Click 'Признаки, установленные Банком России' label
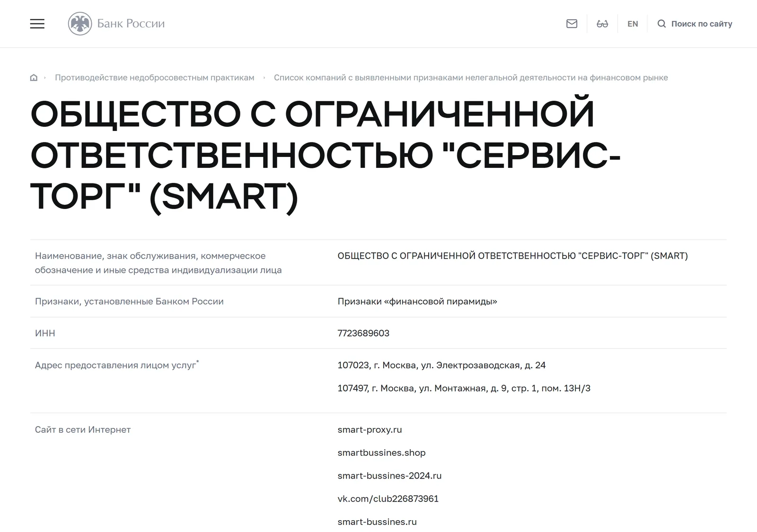757x532 pixels. (x=129, y=302)
